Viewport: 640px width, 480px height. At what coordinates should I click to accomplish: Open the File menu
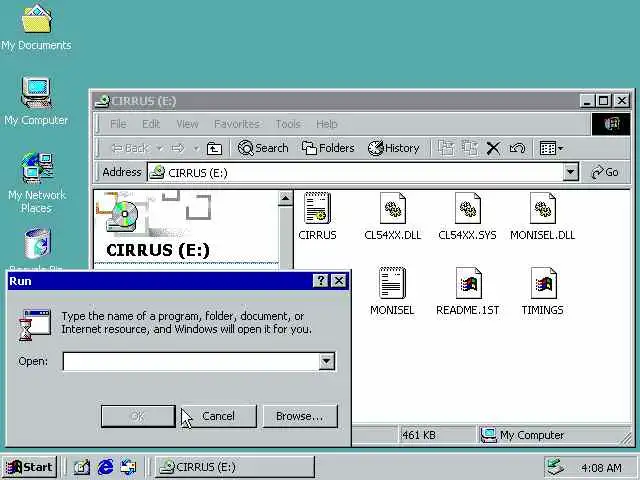[118, 124]
